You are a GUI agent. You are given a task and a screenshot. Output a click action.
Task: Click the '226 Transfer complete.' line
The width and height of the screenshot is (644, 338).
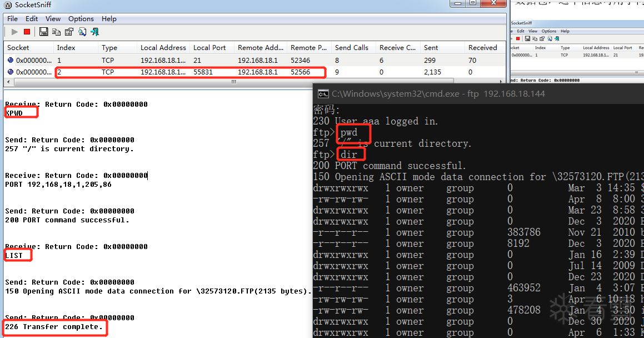pyautogui.click(x=54, y=327)
